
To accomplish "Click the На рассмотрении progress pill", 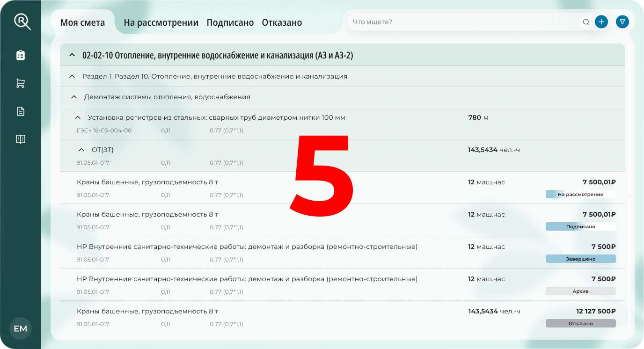I will [x=580, y=194].
